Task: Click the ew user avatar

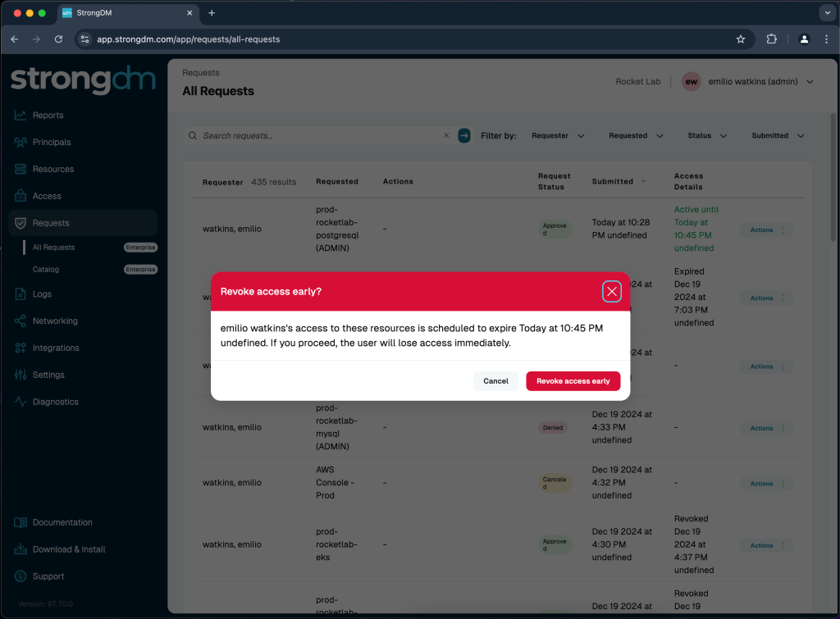Action: tap(691, 81)
